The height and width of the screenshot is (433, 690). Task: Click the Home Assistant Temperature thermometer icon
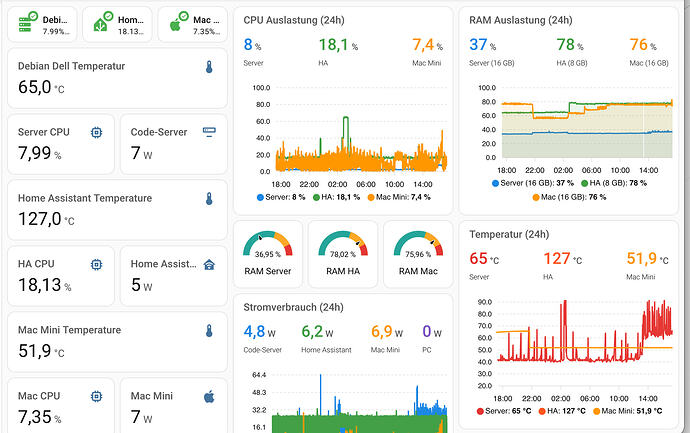pyautogui.click(x=209, y=199)
